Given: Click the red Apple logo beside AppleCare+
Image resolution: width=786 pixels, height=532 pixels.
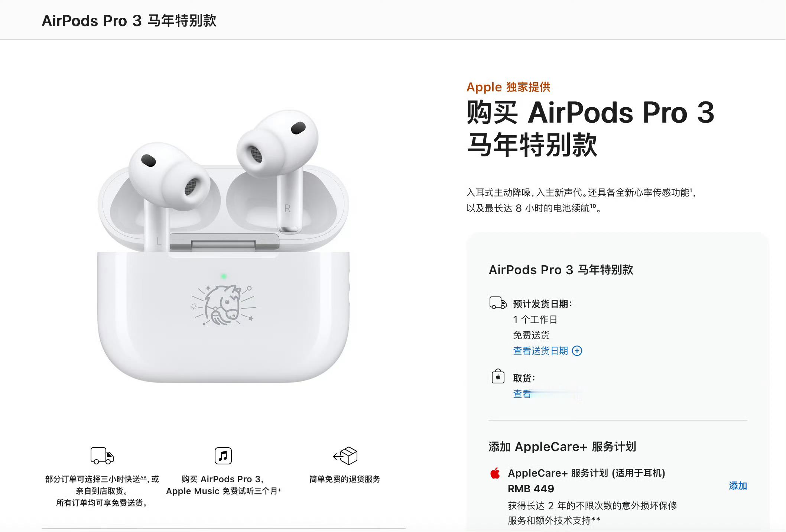Looking at the screenshot, I should click(x=495, y=473).
